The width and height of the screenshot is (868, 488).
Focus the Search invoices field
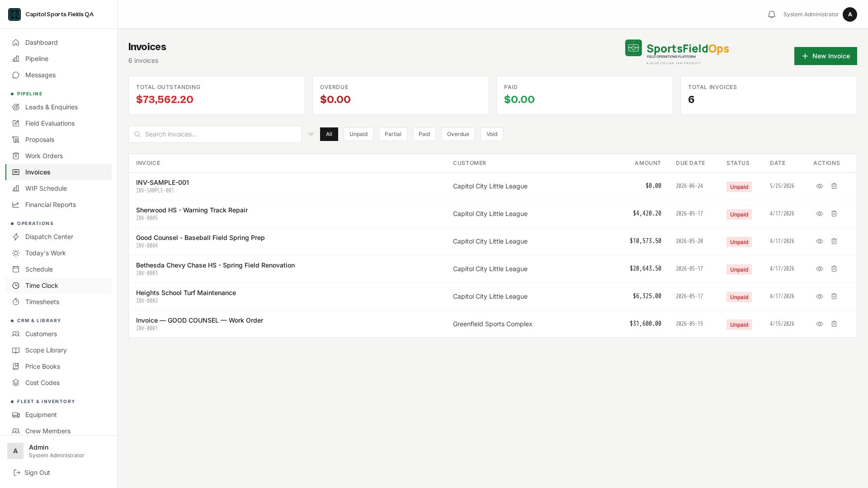click(x=215, y=134)
